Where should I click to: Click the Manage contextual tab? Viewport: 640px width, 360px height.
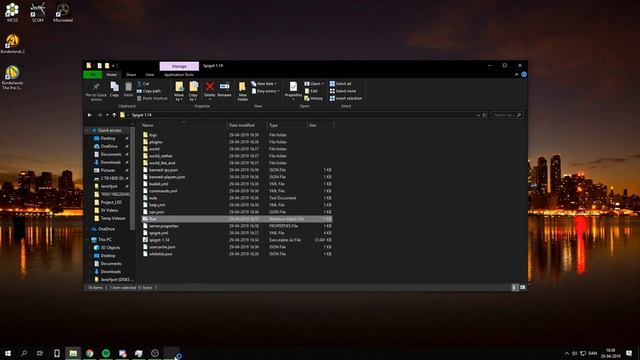(179, 66)
